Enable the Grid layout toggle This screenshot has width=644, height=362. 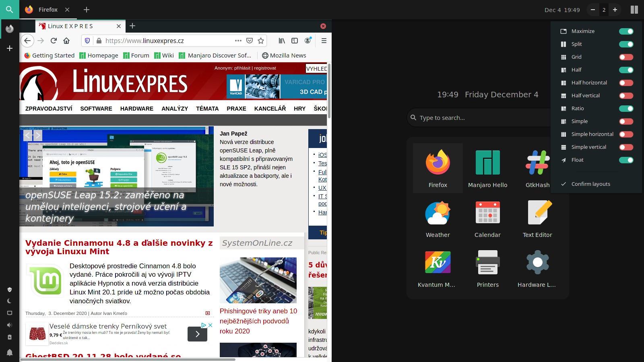tap(626, 57)
